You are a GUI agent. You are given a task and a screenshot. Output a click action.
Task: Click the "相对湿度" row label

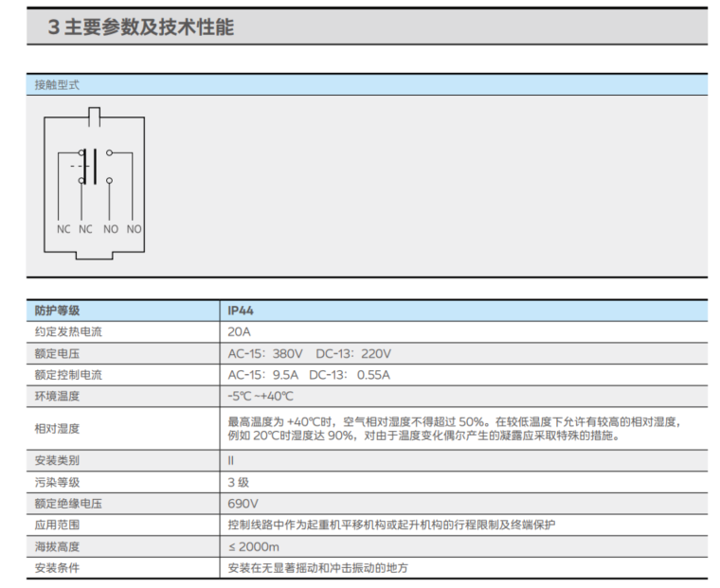coord(57,428)
